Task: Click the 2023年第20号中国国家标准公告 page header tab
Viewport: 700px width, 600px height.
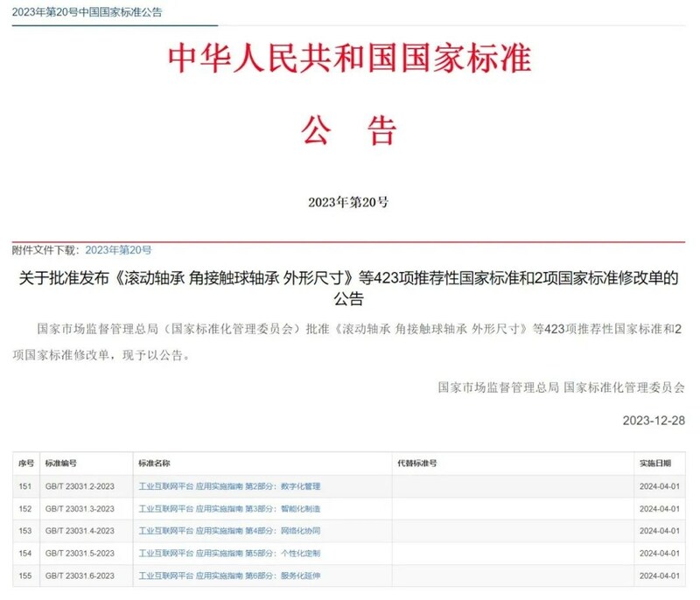Action: 86,12
